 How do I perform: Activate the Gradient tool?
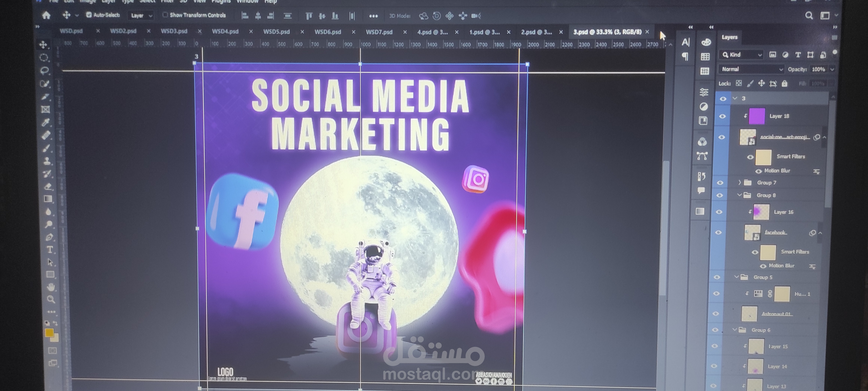(48, 199)
